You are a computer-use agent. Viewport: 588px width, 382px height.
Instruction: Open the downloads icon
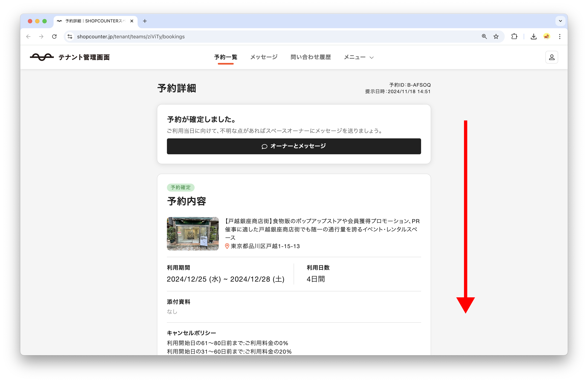[x=533, y=37]
